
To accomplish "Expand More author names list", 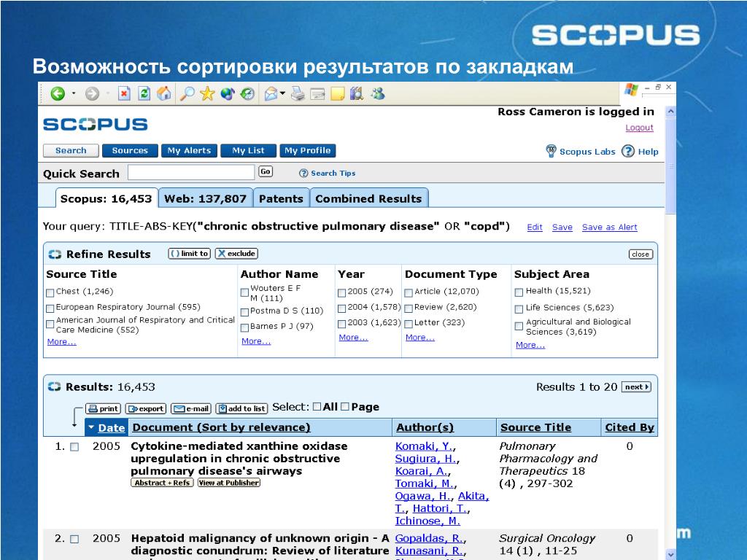I will coord(256,341).
